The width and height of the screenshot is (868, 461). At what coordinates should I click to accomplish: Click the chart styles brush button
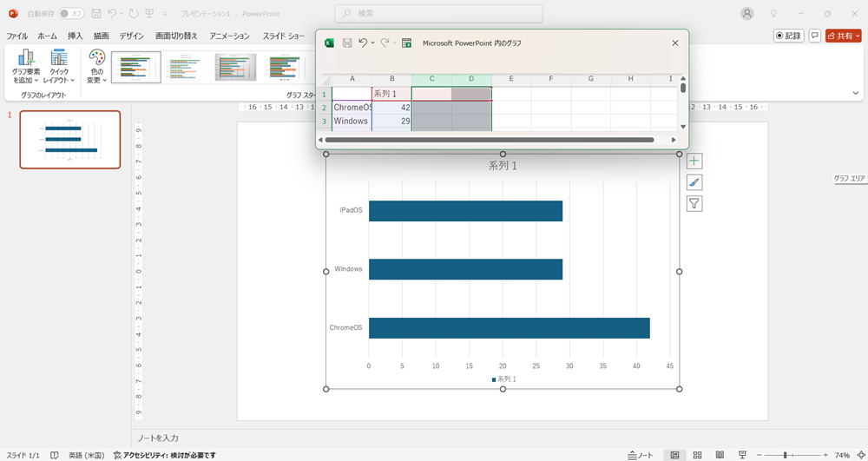[x=694, y=182]
